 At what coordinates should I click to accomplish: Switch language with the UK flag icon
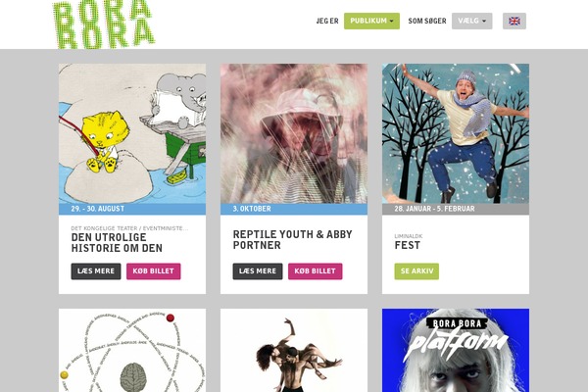click(514, 21)
